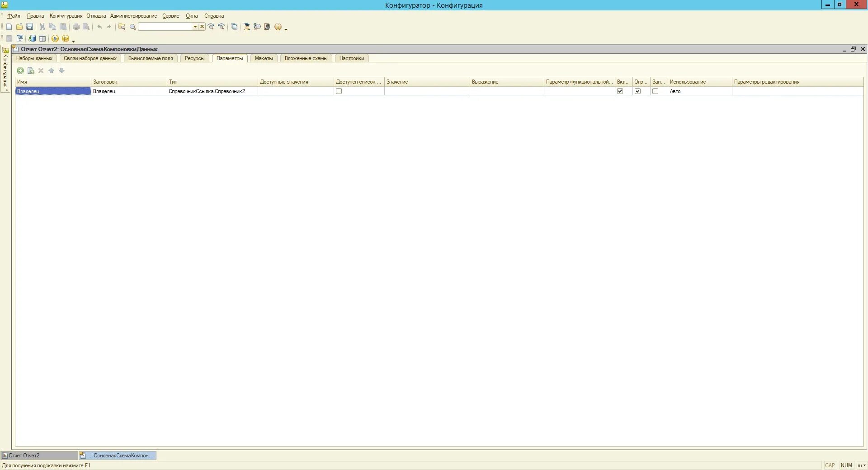Click the magnifier Find icon

tap(133, 27)
